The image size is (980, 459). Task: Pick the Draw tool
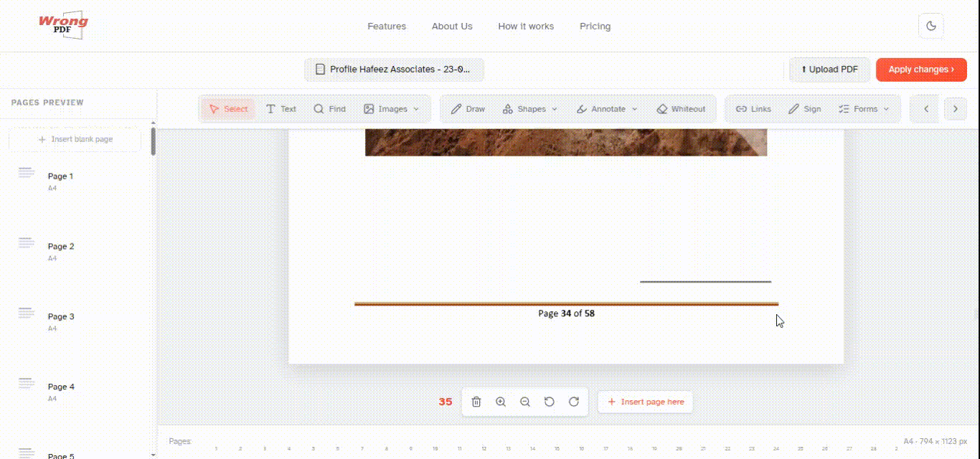click(467, 109)
